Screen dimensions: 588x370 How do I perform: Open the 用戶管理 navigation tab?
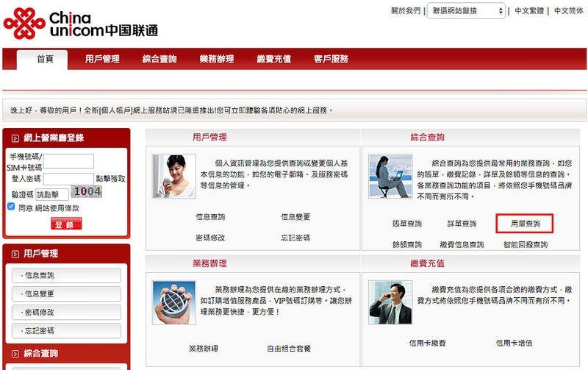(102, 59)
